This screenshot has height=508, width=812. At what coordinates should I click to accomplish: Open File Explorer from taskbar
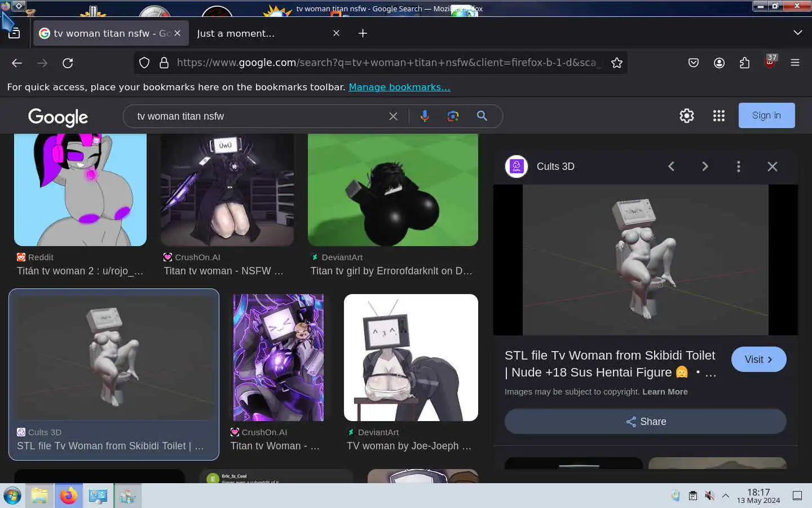pyautogui.click(x=39, y=496)
